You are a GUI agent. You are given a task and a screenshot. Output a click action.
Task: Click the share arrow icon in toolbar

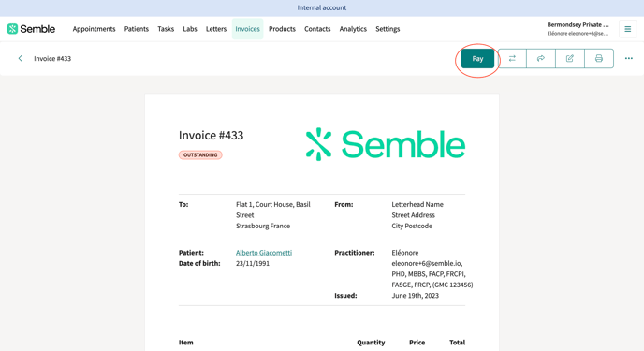pos(541,58)
